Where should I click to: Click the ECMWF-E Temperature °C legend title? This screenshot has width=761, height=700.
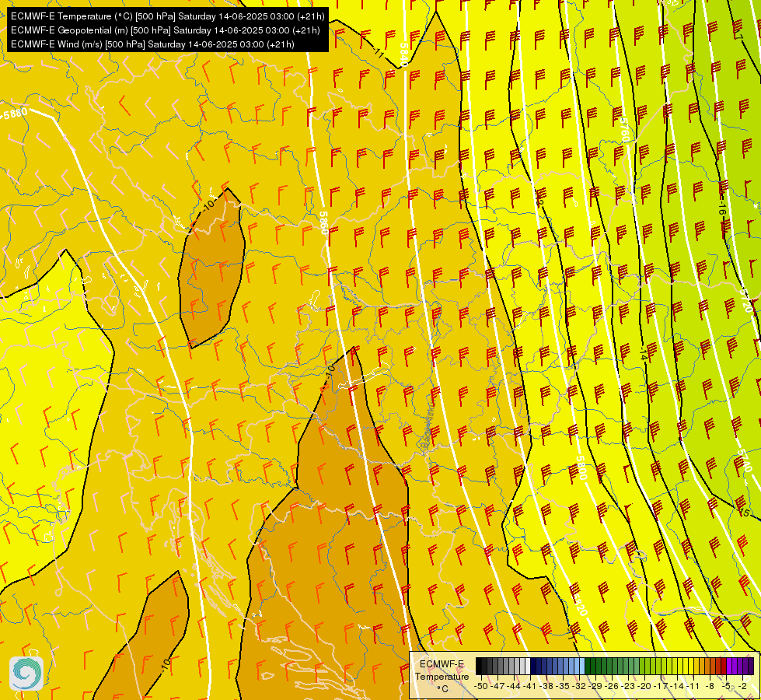tap(442, 676)
